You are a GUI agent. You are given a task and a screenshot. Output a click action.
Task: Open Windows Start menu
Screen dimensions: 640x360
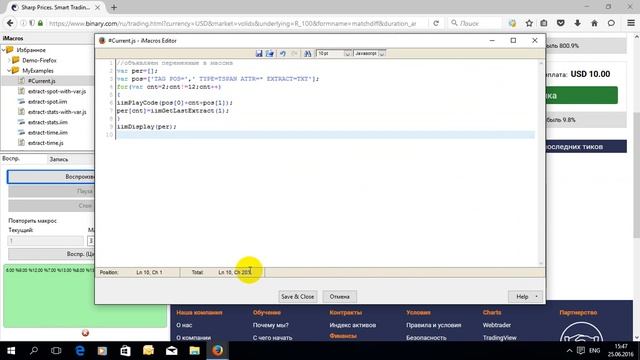click(11, 351)
